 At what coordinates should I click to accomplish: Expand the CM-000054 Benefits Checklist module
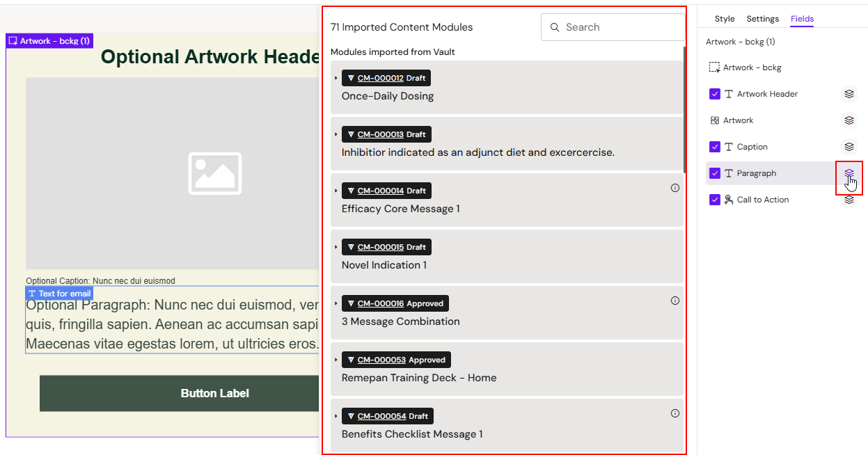click(336, 416)
